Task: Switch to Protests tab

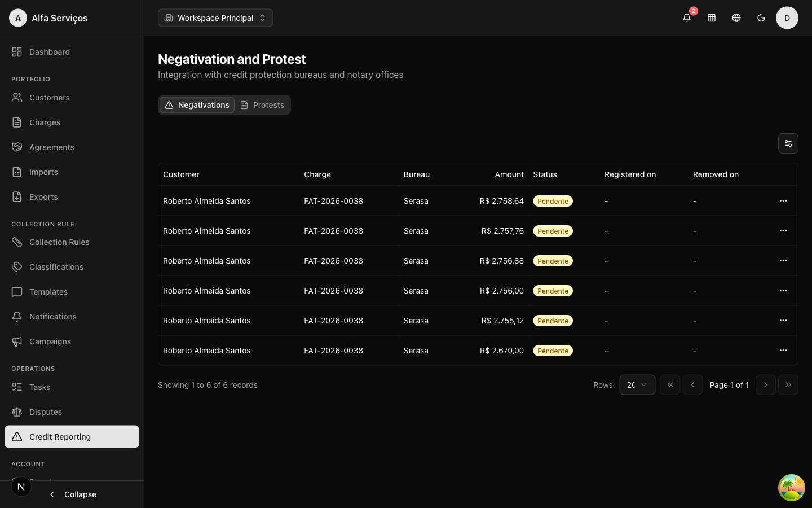Action: pyautogui.click(x=262, y=105)
